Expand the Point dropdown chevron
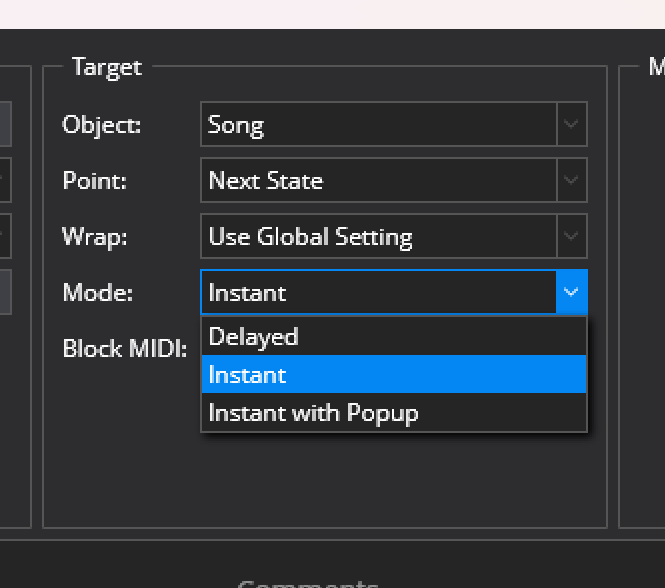 [571, 180]
